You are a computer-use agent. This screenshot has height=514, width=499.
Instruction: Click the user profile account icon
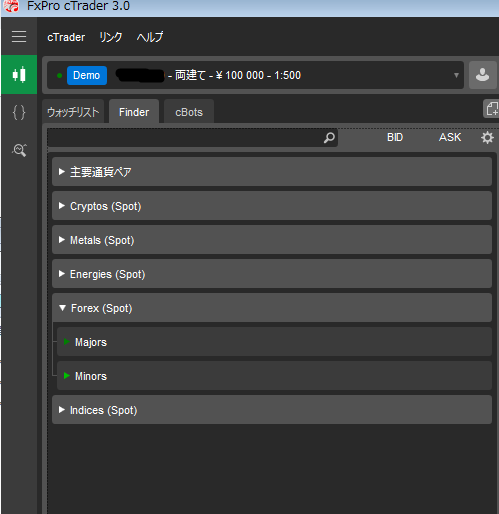click(x=482, y=75)
